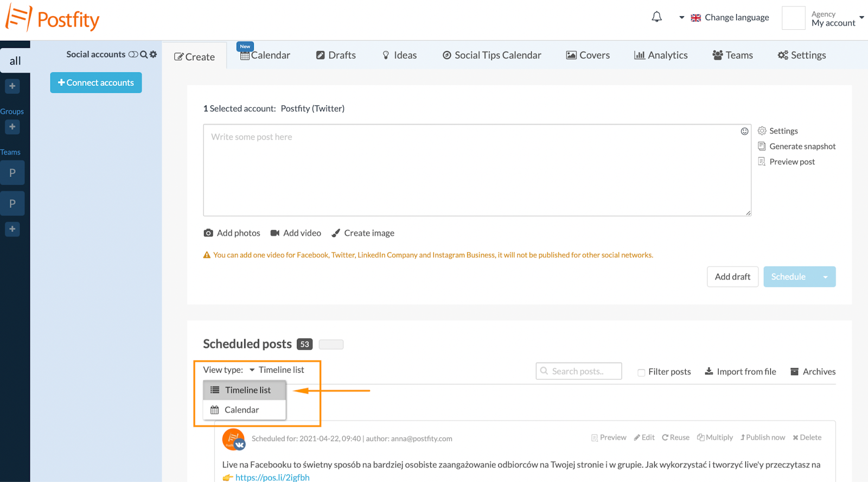This screenshot has width=868, height=482.
Task: Toggle the Social accounts switch
Action: 133,54
